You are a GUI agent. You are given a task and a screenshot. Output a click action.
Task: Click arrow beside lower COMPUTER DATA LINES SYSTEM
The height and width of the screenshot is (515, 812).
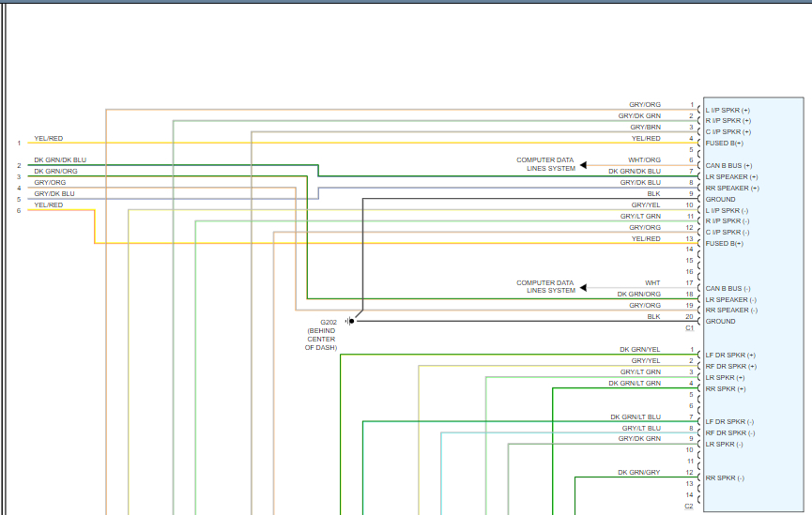point(583,288)
